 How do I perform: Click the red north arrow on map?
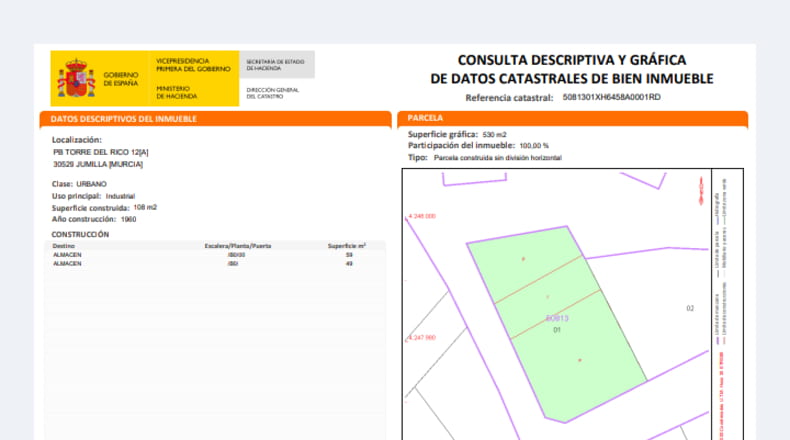701,191
